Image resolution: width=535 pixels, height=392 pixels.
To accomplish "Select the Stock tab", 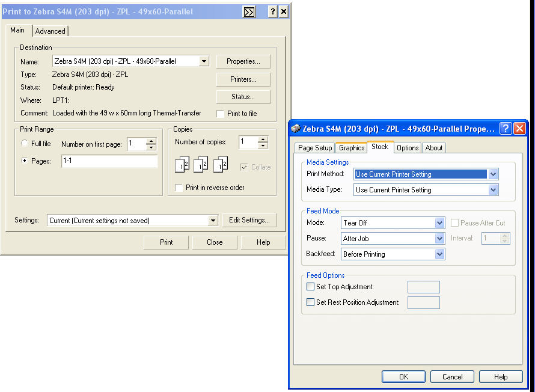I will coord(380,147).
